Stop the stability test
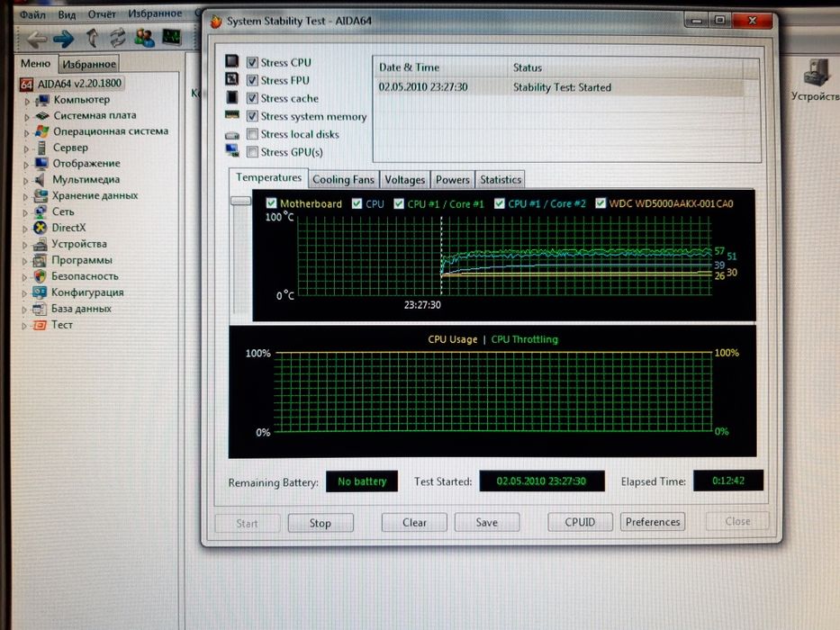The image size is (840, 630). tap(321, 523)
